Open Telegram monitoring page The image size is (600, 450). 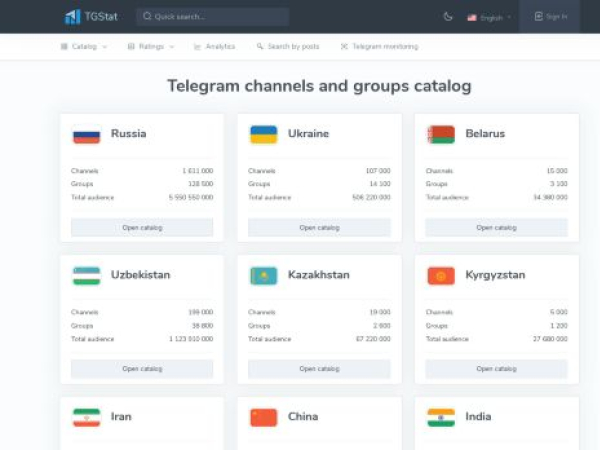tap(379, 47)
